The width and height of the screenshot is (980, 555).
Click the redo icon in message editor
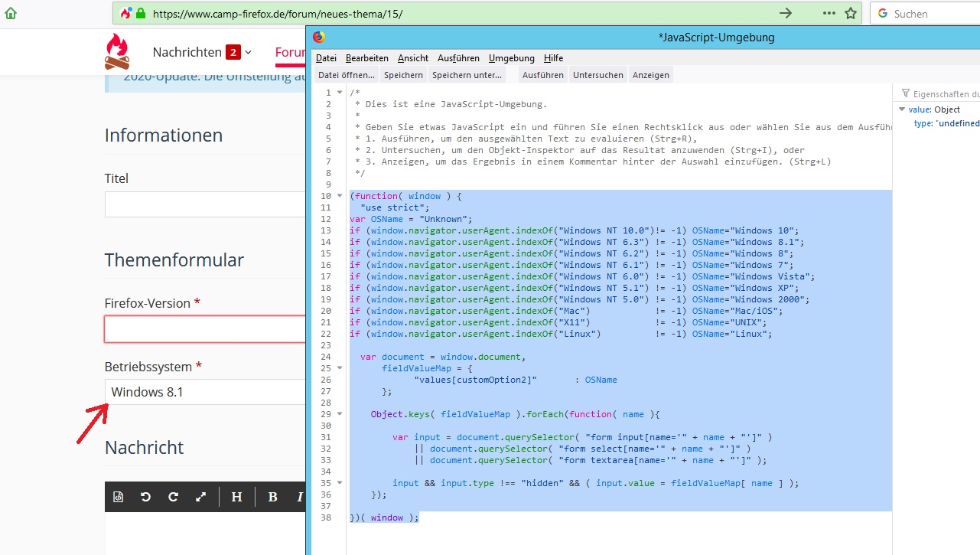click(x=173, y=497)
